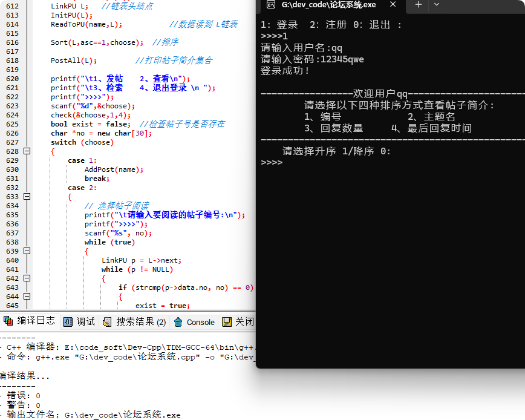The height and width of the screenshot is (420, 525).
Task: Collapse the code fold at line 639
Action: click(x=27, y=251)
